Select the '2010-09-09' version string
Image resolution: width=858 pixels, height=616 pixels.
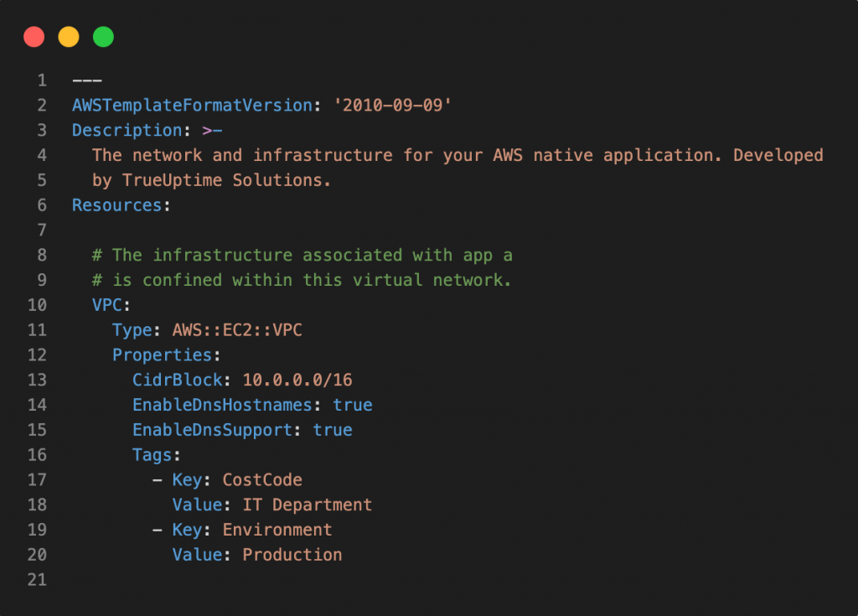coord(393,106)
